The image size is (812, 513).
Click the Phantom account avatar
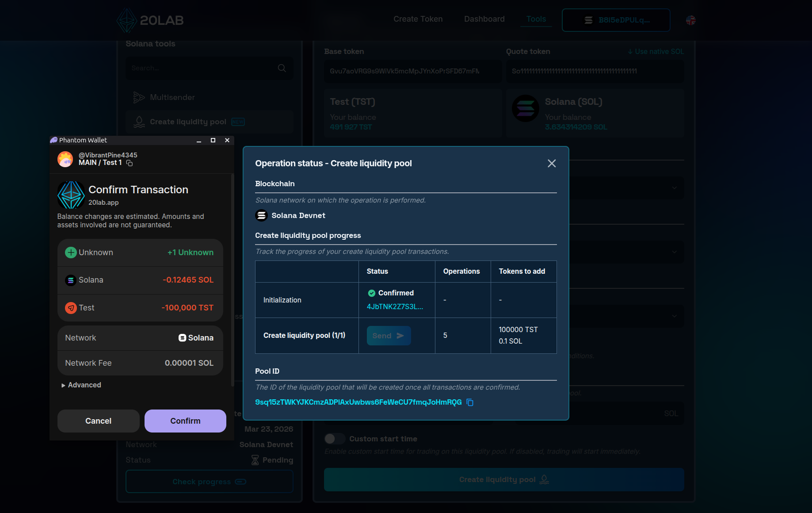65,159
